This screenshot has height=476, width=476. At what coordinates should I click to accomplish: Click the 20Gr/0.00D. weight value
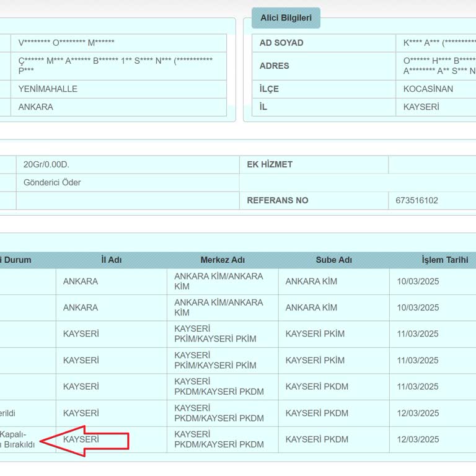click(x=46, y=164)
